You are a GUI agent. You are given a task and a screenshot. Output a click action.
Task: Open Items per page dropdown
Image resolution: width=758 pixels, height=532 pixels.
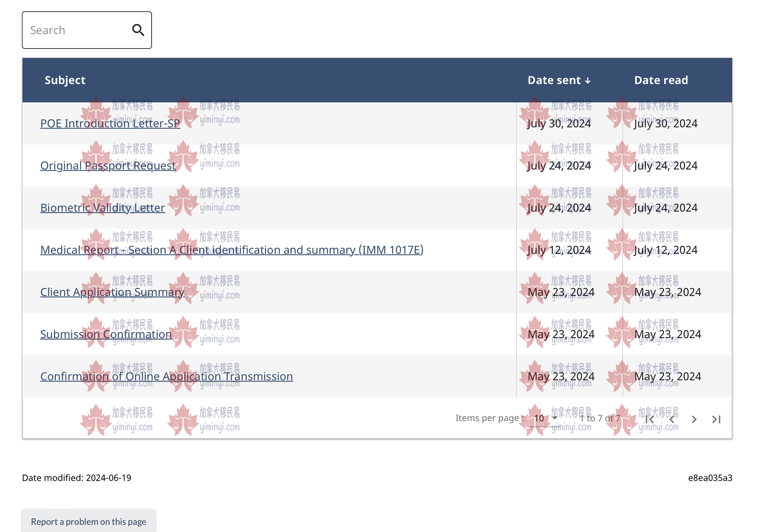pos(555,418)
